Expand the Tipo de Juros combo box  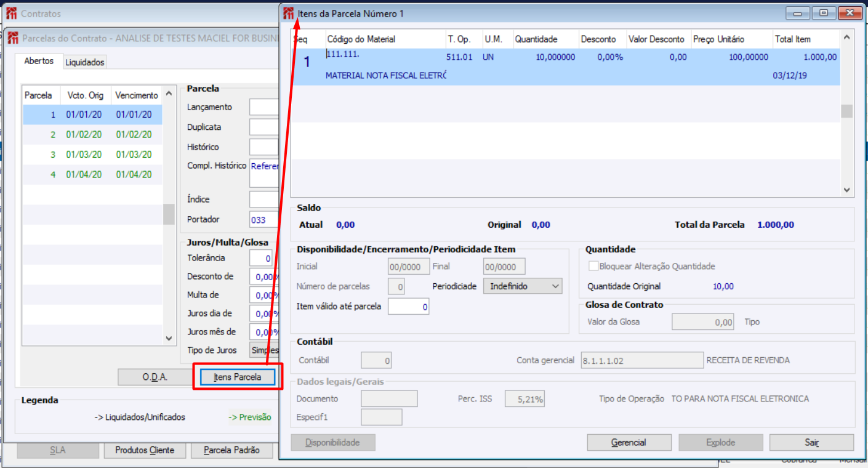point(265,350)
